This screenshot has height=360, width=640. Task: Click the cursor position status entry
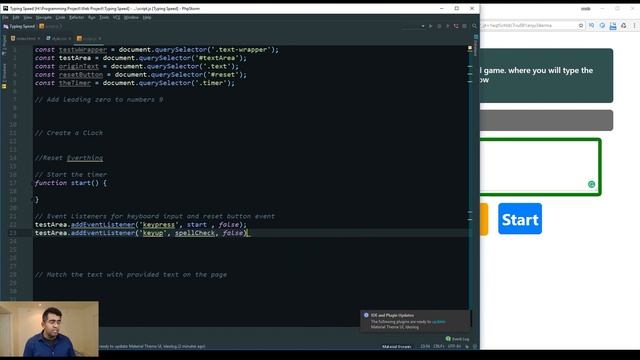pyautogui.click(x=425, y=347)
